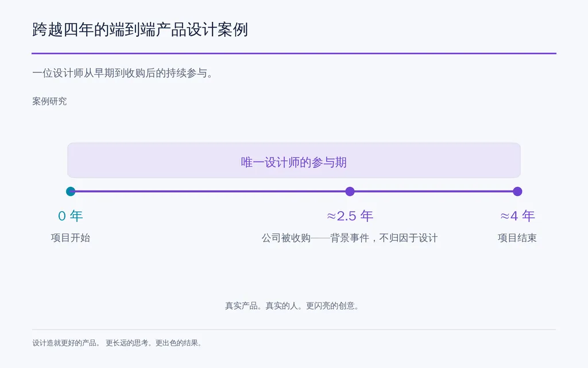The height and width of the screenshot is (368, 588).
Task: Click the footer text 更长远的思考。更出色的结果。
Action: 154,343
